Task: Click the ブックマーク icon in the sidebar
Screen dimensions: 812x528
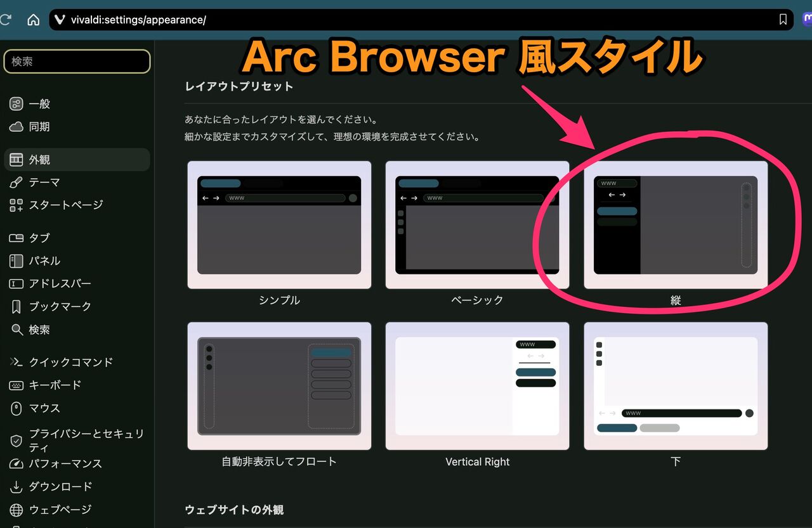Action: (x=16, y=307)
